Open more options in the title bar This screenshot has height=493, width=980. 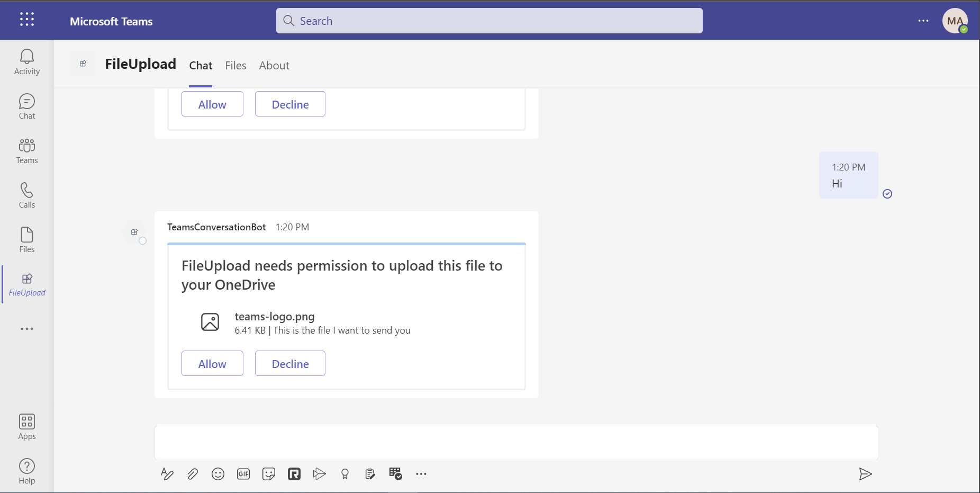pyautogui.click(x=923, y=21)
